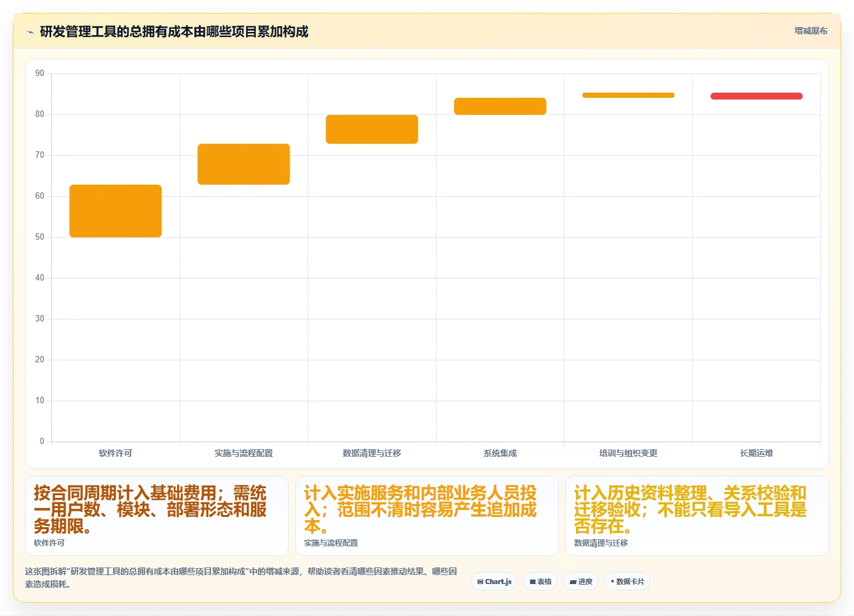Click the 长期运维 x-axis label
Viewport: 854px width, 616px height.
click(x=756, y=453)
